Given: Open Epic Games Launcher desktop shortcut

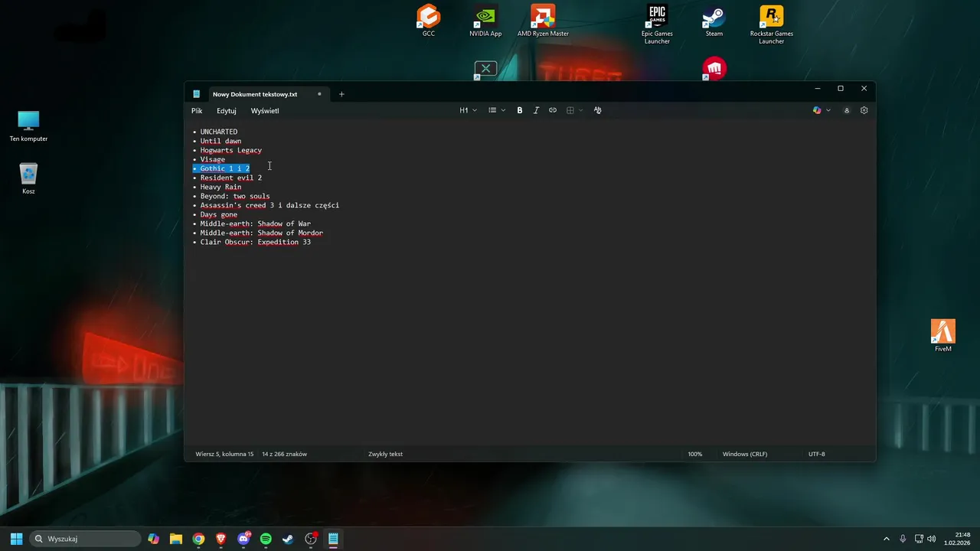Looking at the screenshot, I should pyautogui.click(x=657, y=24).
